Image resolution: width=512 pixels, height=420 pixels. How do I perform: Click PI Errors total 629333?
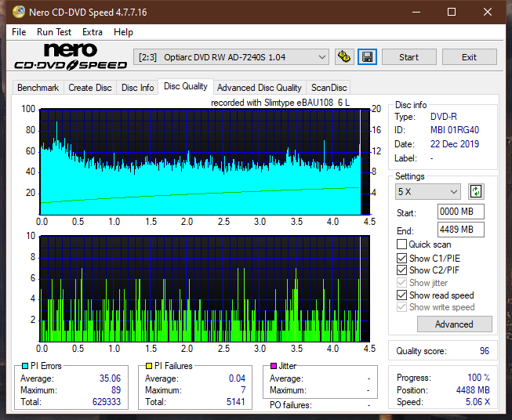click(x=107, y=401)
